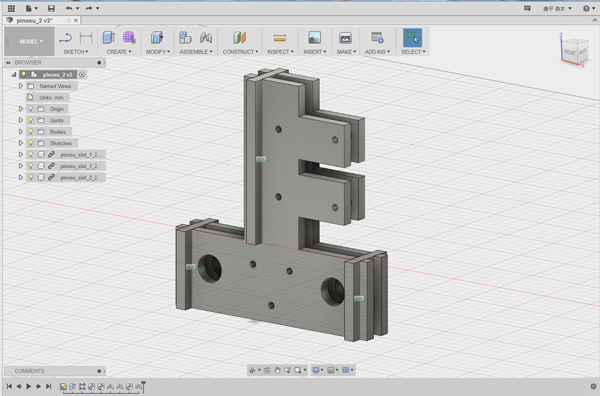This screenshot has width=600, height=396.
Task: Select the Extrude tool icon
Action: coord(109,37)
